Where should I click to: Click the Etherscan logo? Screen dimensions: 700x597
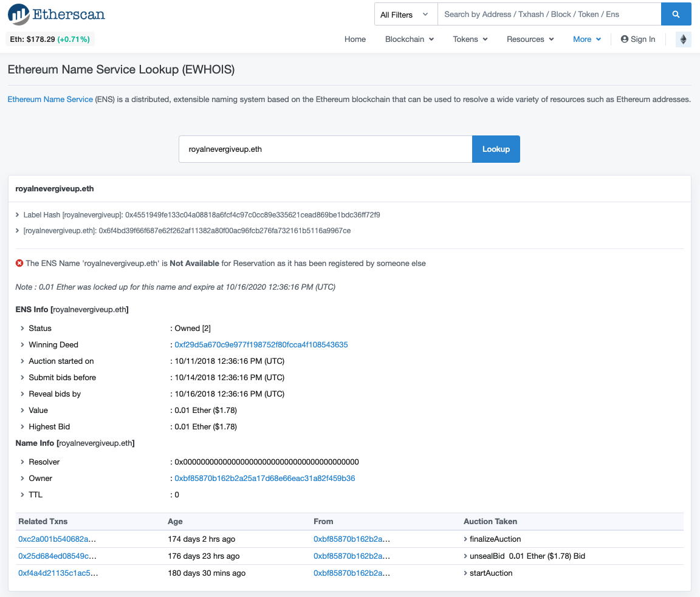[x=57, y=14]
